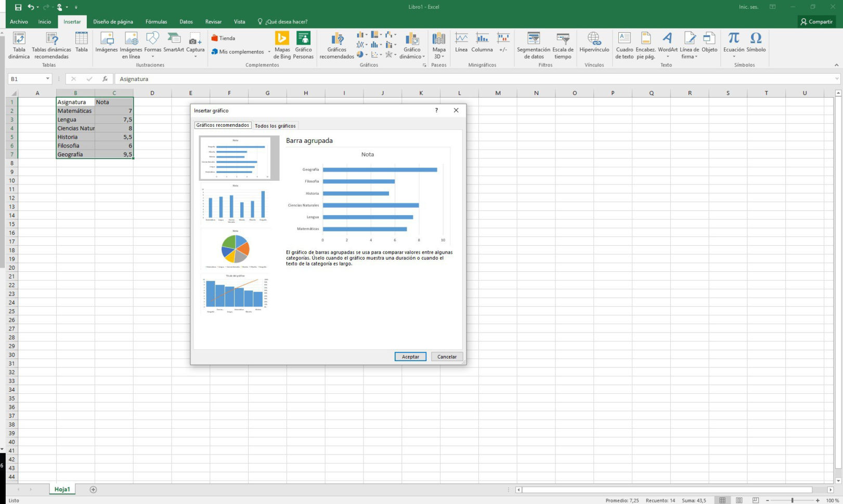Open the Fórmulas ribbon tab

[156, 21]
